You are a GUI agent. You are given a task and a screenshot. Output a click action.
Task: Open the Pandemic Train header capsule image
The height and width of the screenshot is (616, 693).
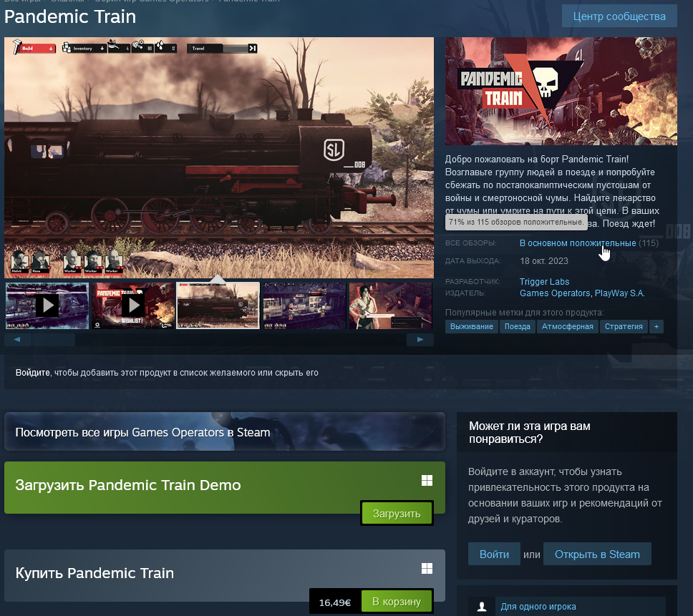561,91
